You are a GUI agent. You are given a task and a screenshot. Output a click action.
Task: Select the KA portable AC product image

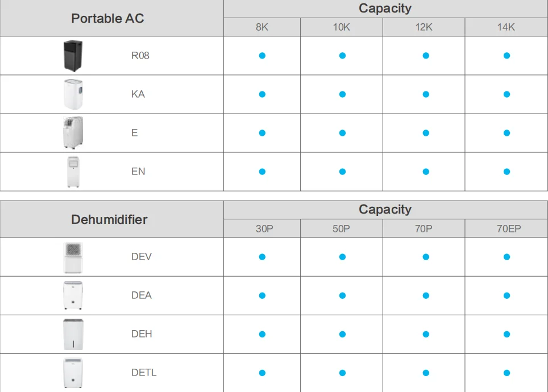pyautogui.click(x=73, y=94)
